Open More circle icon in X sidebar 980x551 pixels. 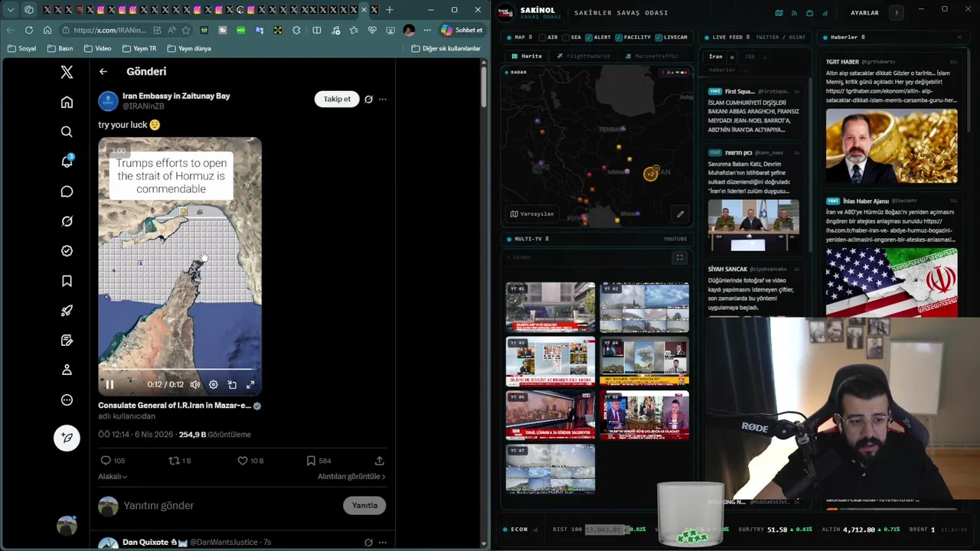[67, 400]
